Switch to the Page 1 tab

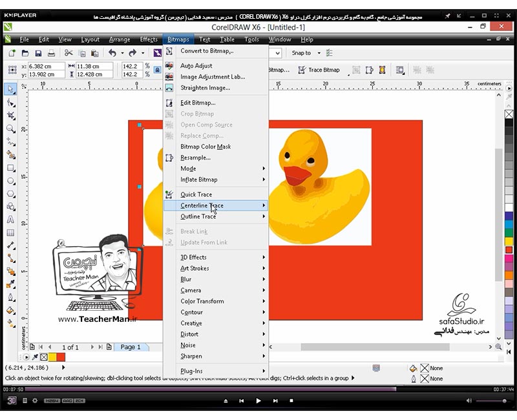[x=131, y=347]
